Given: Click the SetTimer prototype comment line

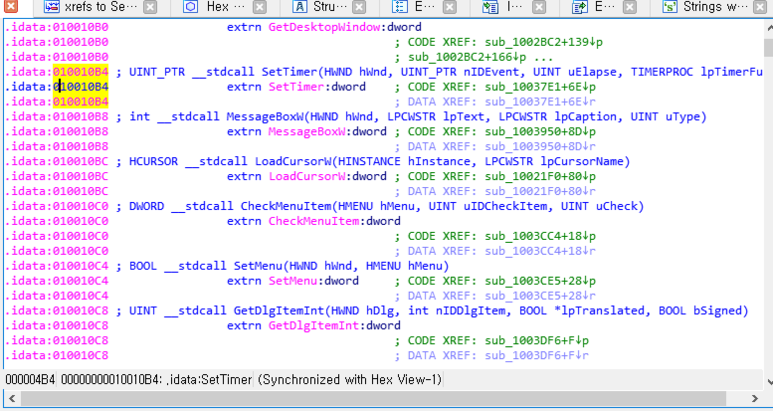Looking at the screenshot, I should point(439,72).
